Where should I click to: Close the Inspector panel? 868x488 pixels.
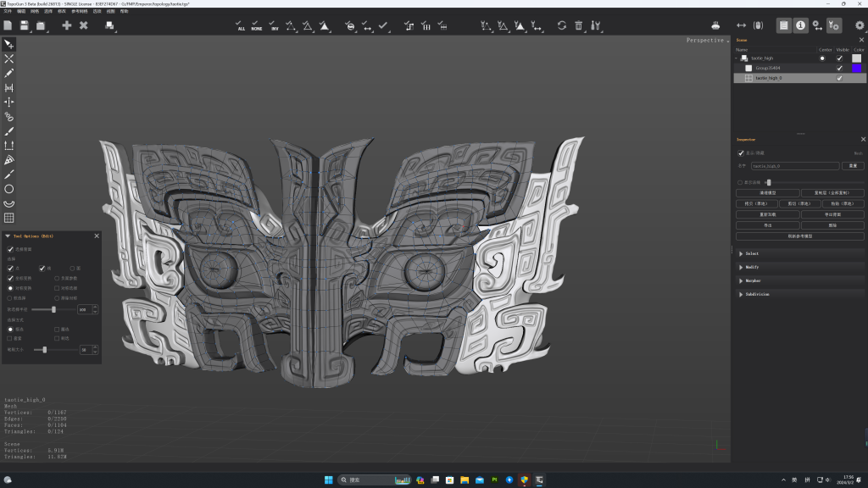863,140
